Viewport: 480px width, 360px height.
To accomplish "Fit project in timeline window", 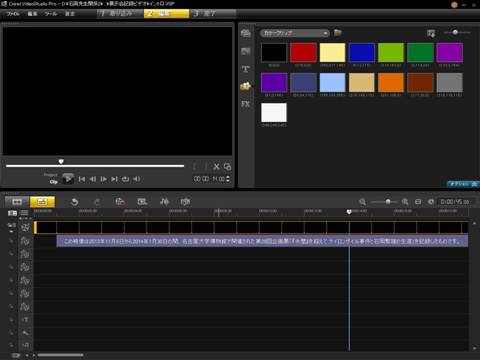I will click(418, 202).
